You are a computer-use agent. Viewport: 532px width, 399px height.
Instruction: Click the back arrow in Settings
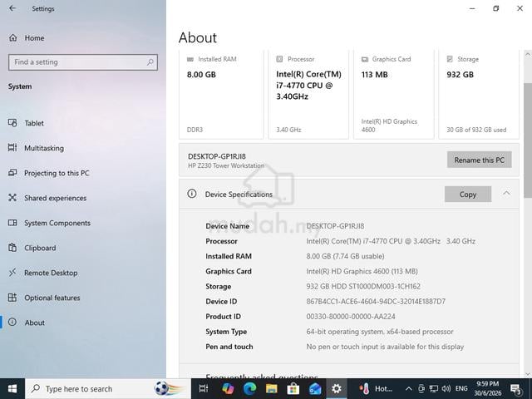(x=12, y=8)
